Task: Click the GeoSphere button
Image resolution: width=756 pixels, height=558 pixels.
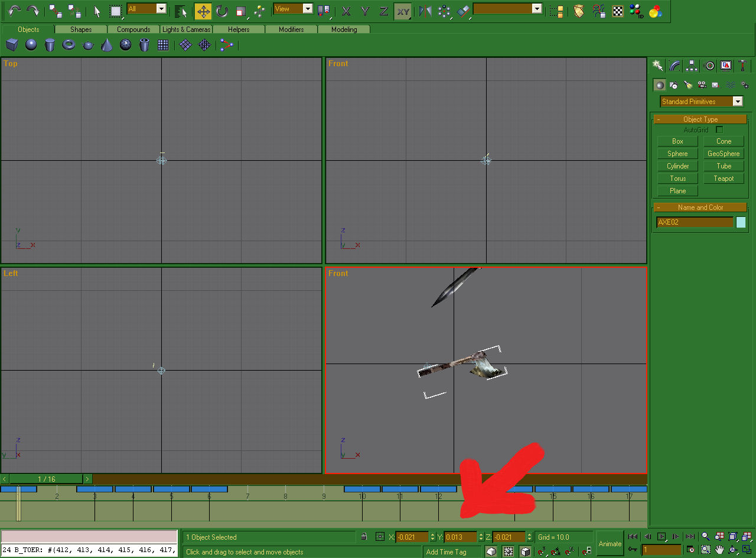Action: (724, 154)
